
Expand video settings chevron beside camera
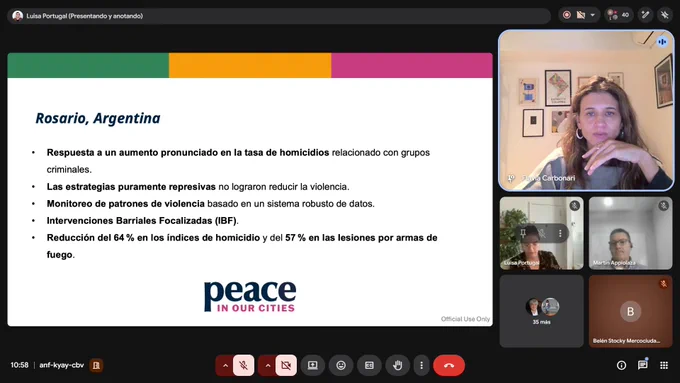(268, 365)
